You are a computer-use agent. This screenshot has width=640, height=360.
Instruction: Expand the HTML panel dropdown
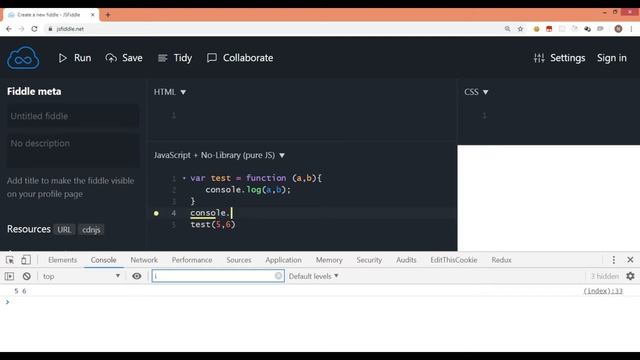click(x=170, y=92)
